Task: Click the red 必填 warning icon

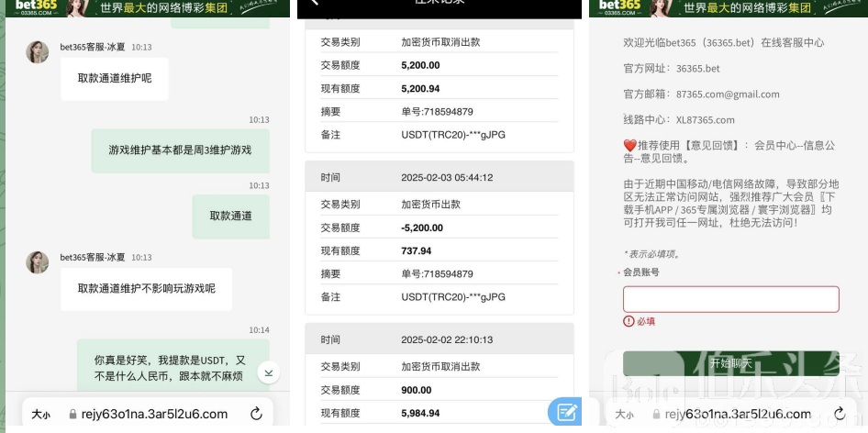Action: (x=629, y=321)
